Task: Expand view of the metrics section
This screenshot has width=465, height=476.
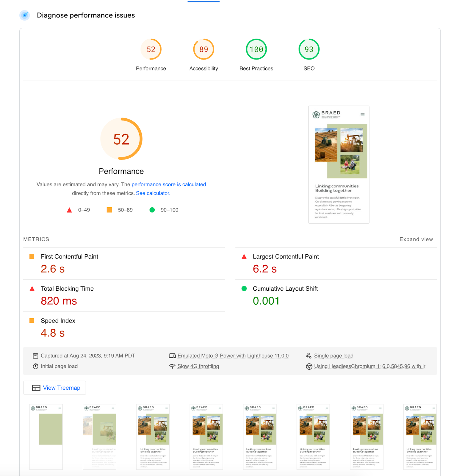Action: coord(416,239)
